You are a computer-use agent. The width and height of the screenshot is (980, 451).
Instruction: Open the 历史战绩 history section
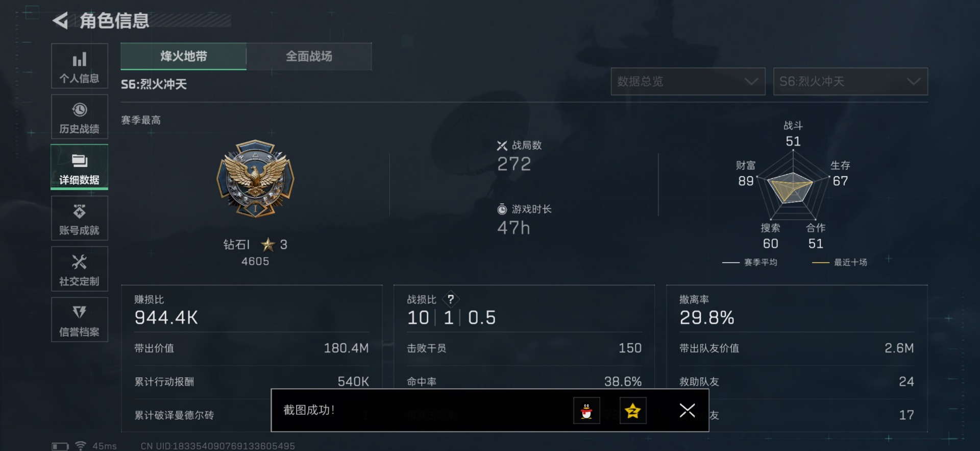coord(79,117)
